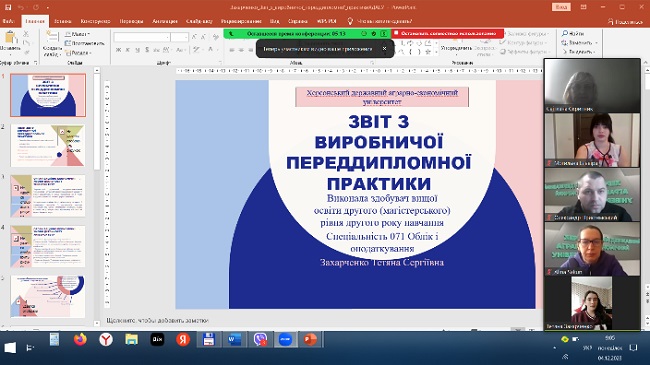Click the Tell me lightbulb search field
The height and width of the screenshot is (365, 650).
pos(380,21)
